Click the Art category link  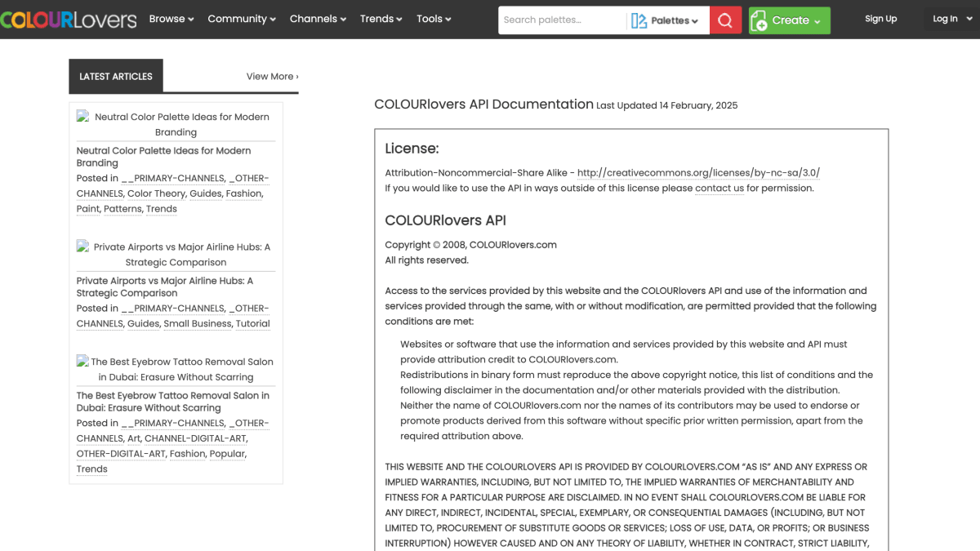pyautogui.click(x=133, y=438)
